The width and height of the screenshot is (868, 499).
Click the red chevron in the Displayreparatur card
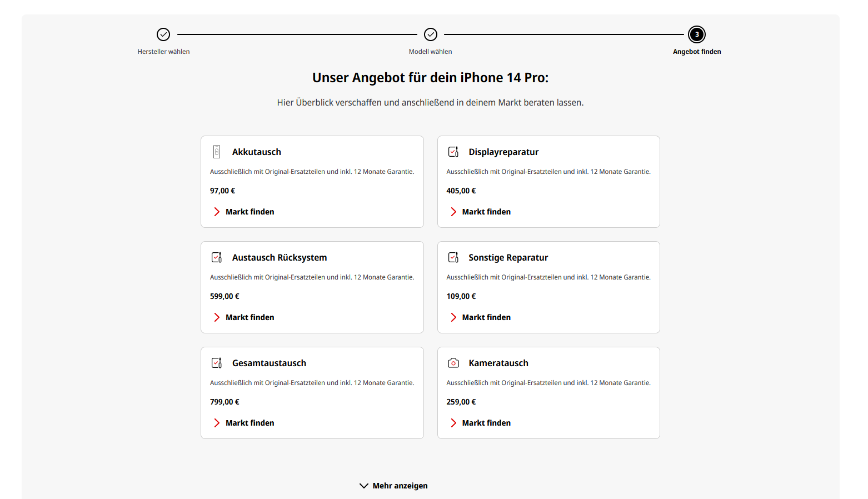tap(453, 212)
